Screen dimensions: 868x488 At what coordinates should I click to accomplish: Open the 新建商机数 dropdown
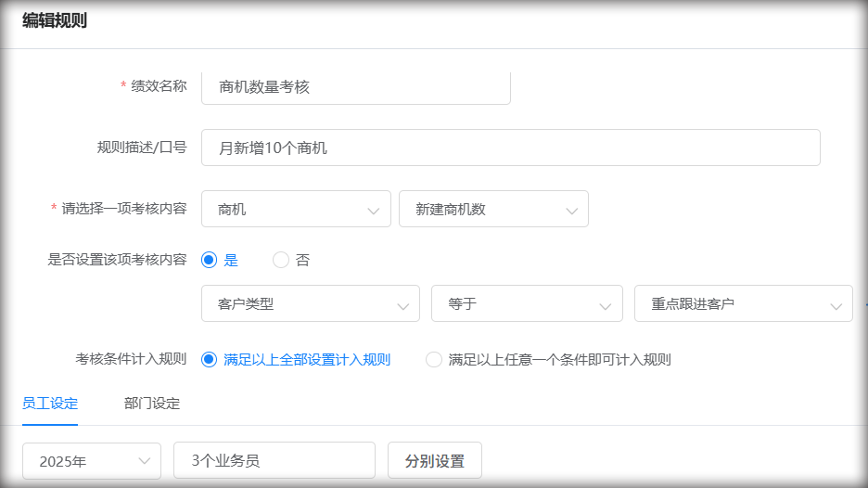point(493,209)
